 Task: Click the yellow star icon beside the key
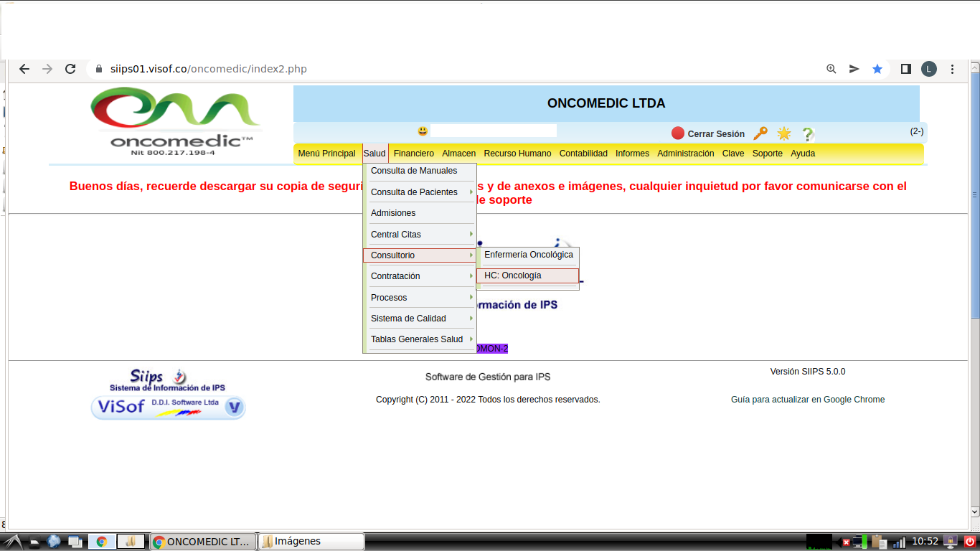point(783,133)
